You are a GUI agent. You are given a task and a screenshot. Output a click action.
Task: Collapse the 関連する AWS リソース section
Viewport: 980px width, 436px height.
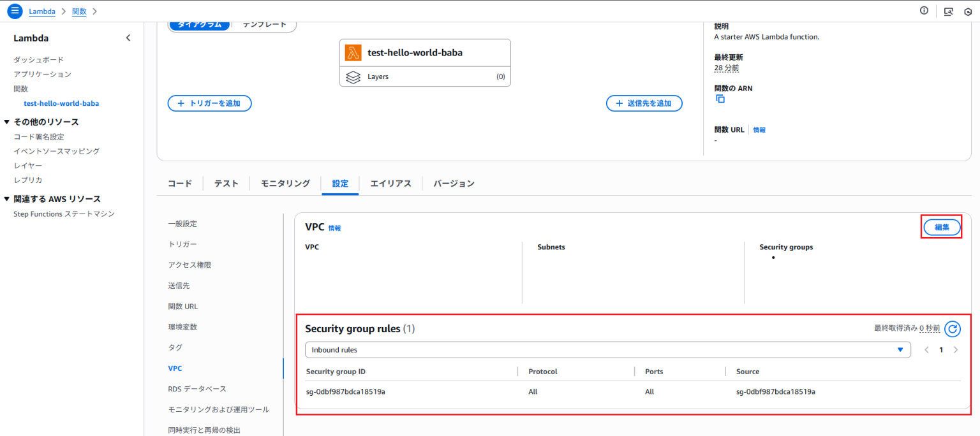point(8,198)
